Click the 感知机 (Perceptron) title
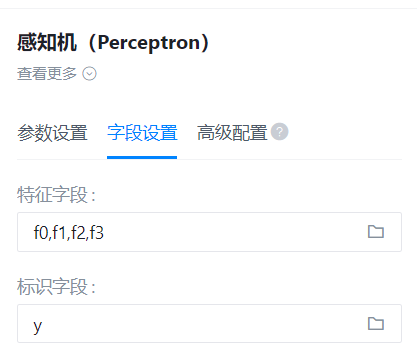Viewport: 417px width, 362px height. click(x=113, y=43)
